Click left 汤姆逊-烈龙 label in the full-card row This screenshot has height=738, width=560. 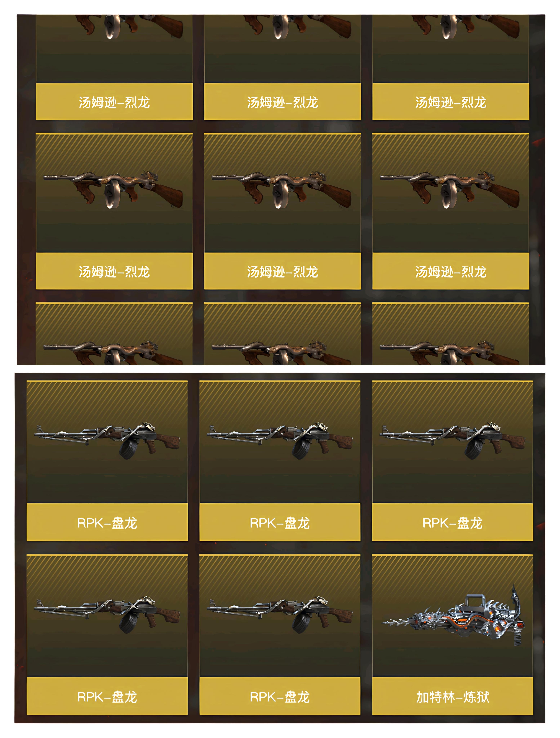[x=114, y=271]
